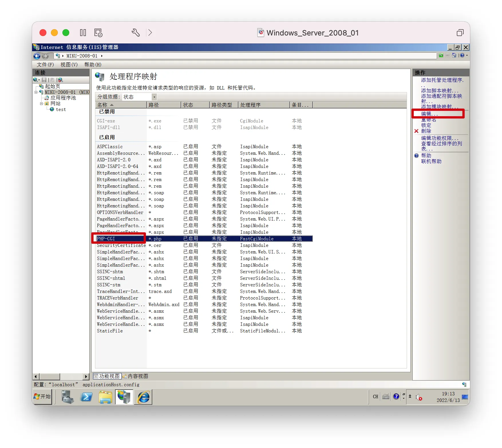The image size is (502, 448).
Task: Click the green refresh page icon
Action: (441, 55)
